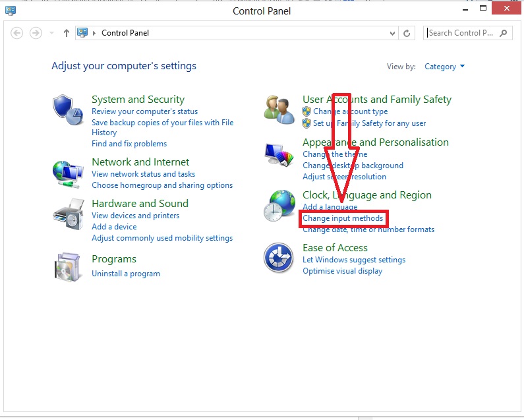The height and width of the screenshot is (420, 524).
Task: Open Find and fix problems
Action: [x=129, y=144]
